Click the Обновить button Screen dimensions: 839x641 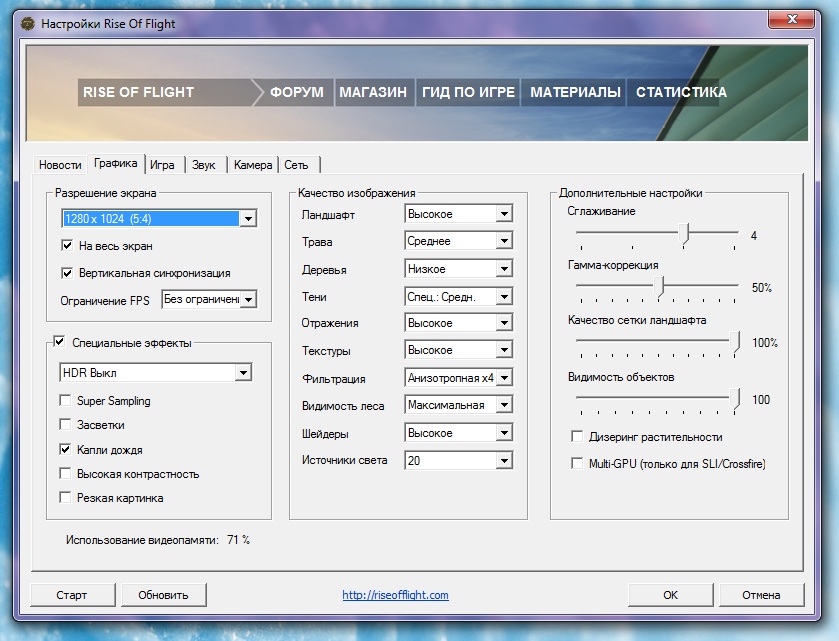[x=163, y=595]
